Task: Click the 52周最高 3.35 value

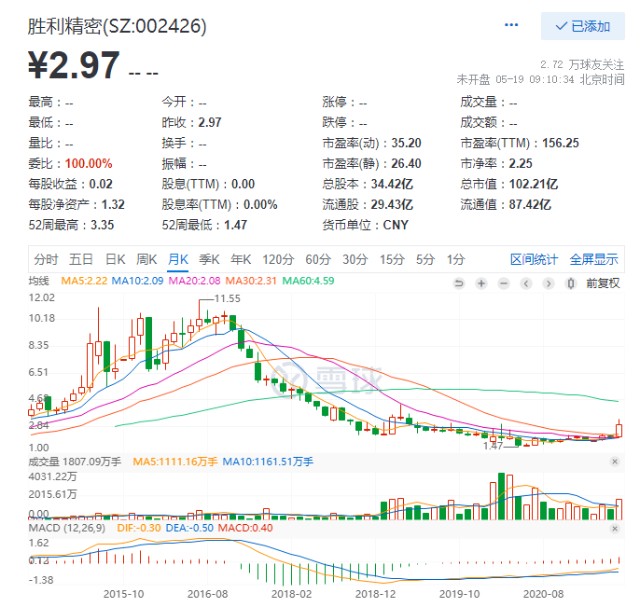Action: pyautogui.click(x=102, y=225)
